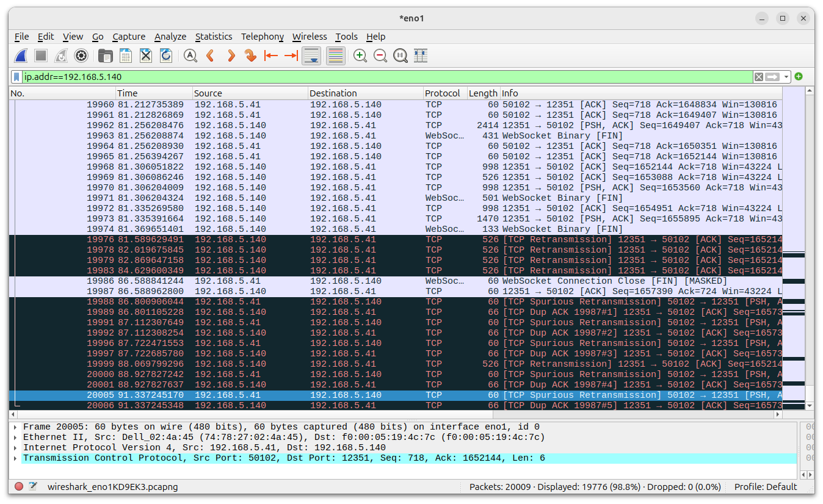Click in the ip.addr display filter field

pos(366,77)
